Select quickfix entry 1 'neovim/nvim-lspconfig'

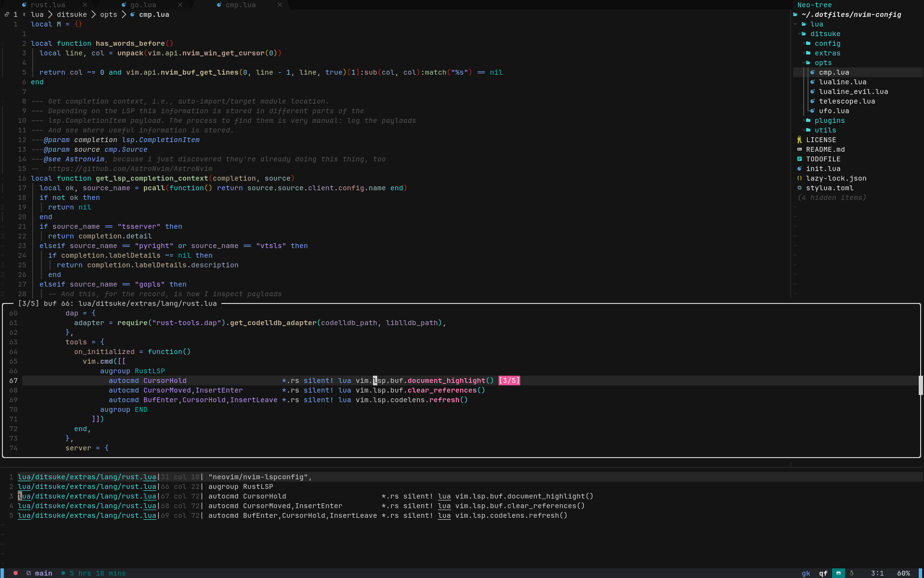462,477
